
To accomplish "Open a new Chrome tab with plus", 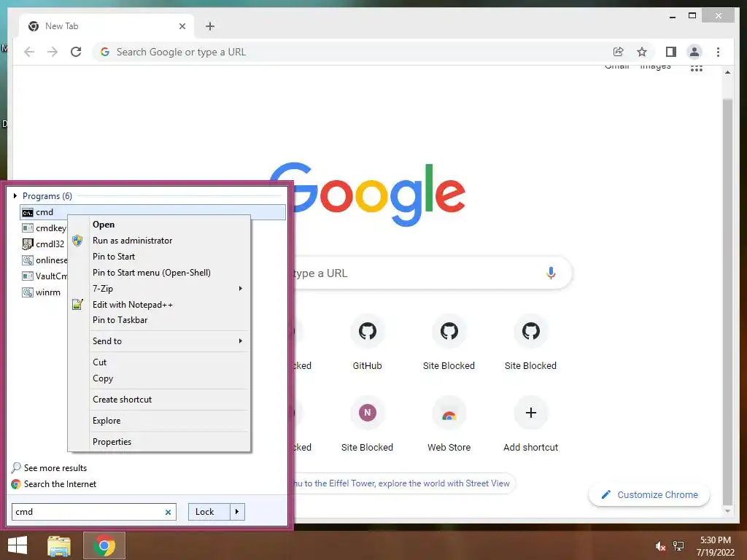I will 210,26.
